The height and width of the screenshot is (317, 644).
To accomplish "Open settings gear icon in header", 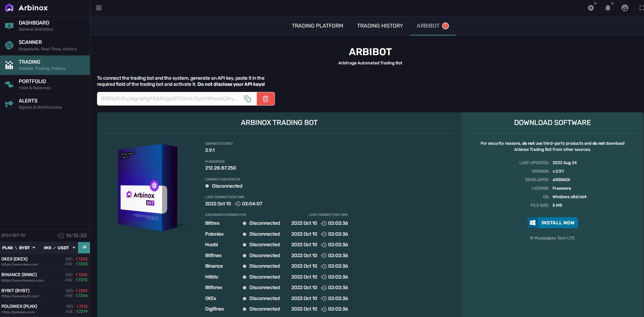I will coord(591,8).
